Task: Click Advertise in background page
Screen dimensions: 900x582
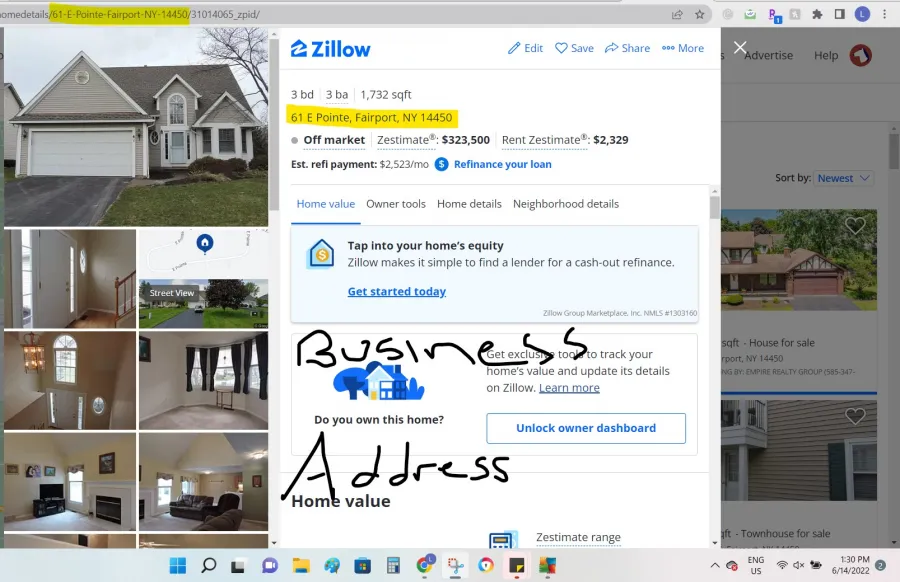Action: [769, 56]
